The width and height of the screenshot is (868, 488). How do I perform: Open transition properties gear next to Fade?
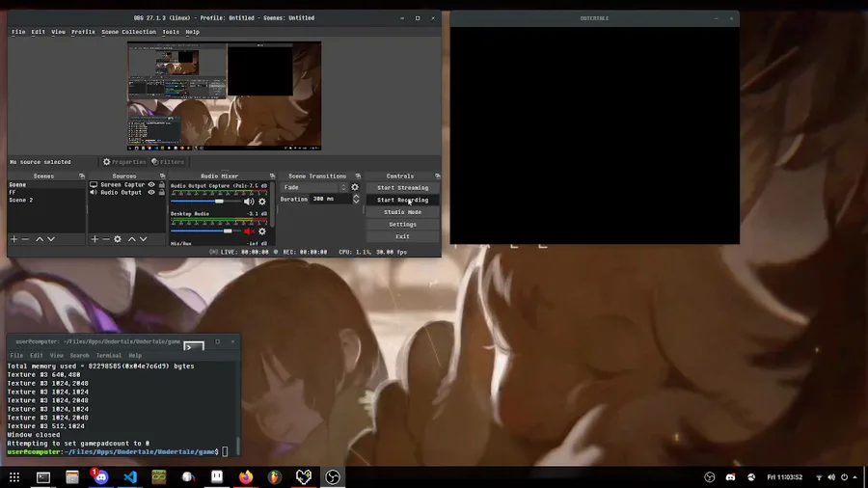tap(355, 187)
